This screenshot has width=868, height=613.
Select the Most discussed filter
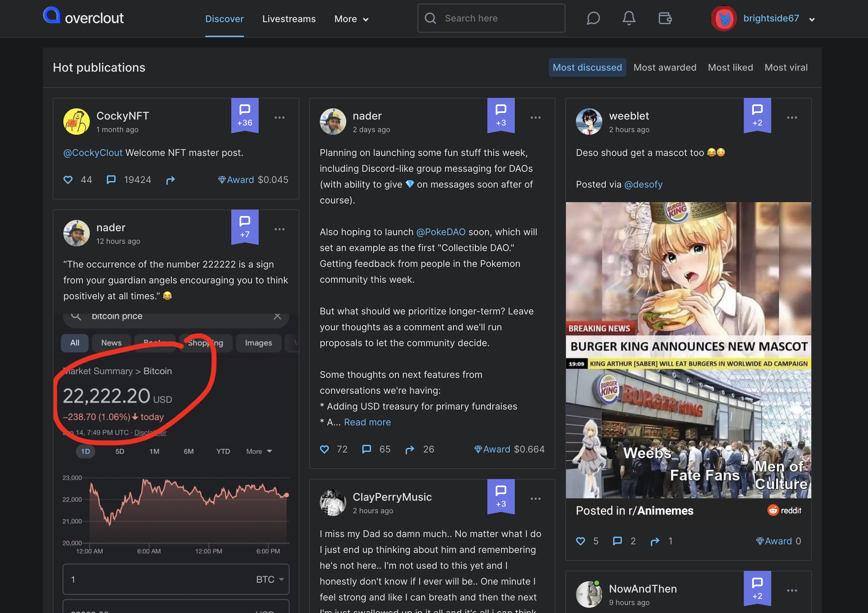(x=587, y=67)
